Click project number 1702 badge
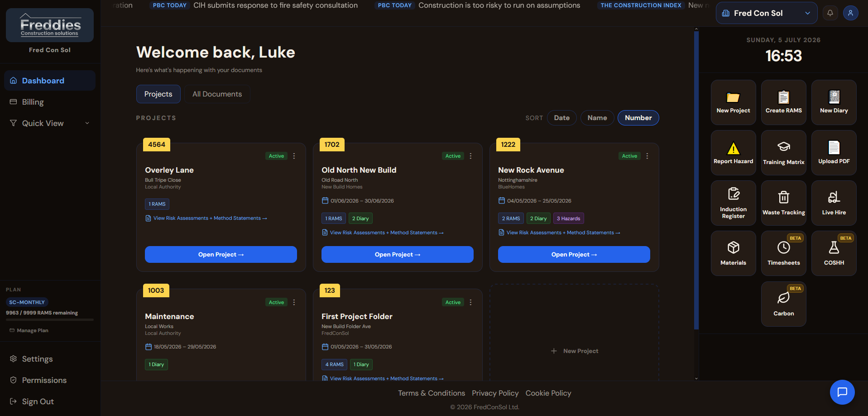The image size is (868, 416). [332, 145]
